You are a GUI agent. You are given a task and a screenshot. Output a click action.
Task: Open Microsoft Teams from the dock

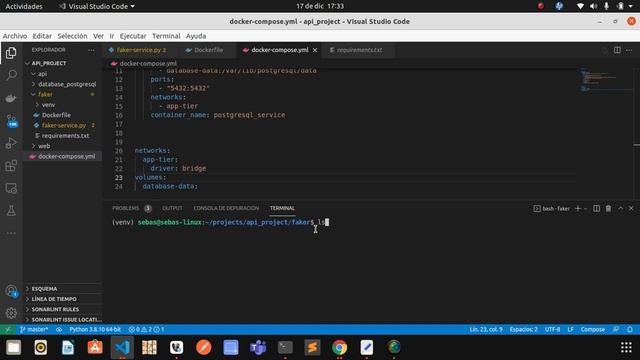point(258,347)
